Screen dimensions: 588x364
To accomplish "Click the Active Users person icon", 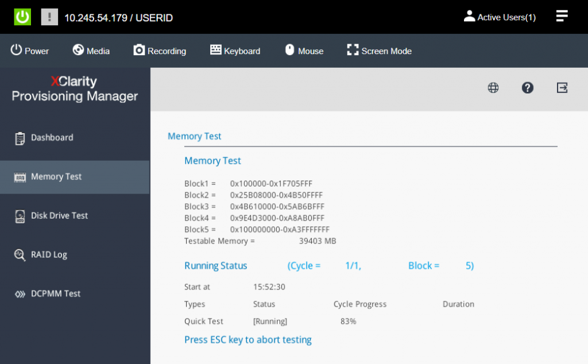I will point(469,16).
